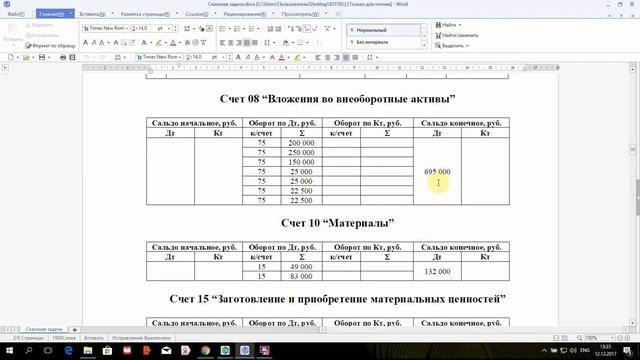Image resolution: width=640 pixels, height=360 pixels.
Task: Switch to the 'Ссылки' tab
Action: [x=196, y=14]
